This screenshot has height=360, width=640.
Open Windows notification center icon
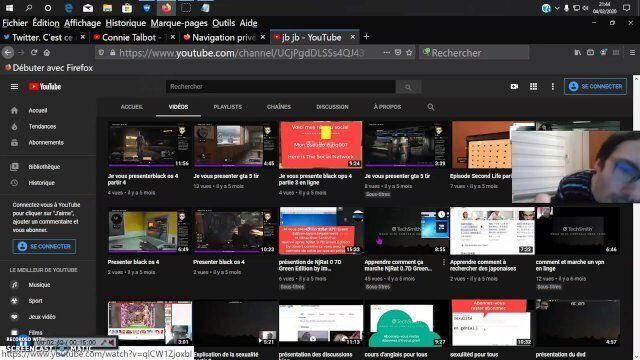coord(627,8)
